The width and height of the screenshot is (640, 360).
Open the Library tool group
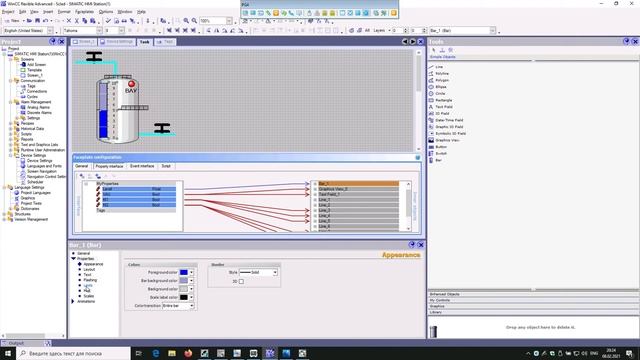[533, 312]
